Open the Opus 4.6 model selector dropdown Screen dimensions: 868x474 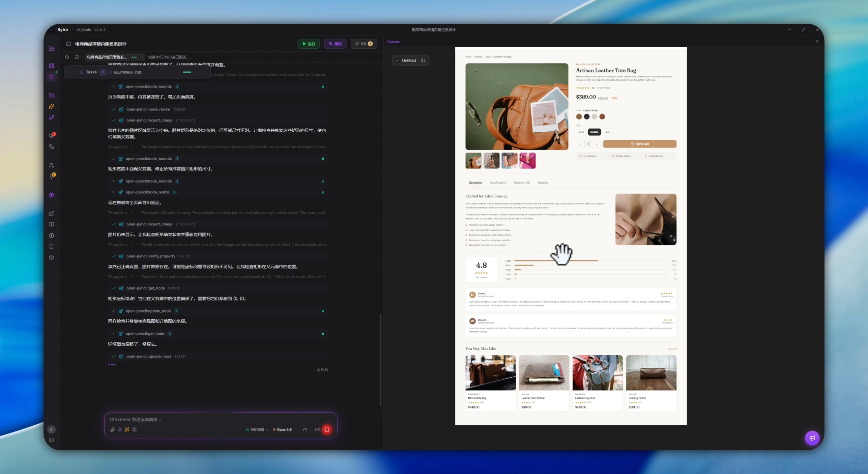(284, 430)
